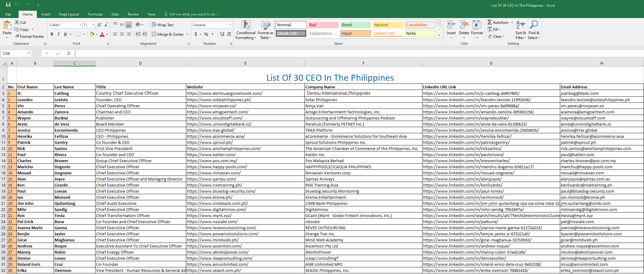Expand the font name Calibri dropdown
Viewport: 644px width, 274px height.
(x=80, y=25)
